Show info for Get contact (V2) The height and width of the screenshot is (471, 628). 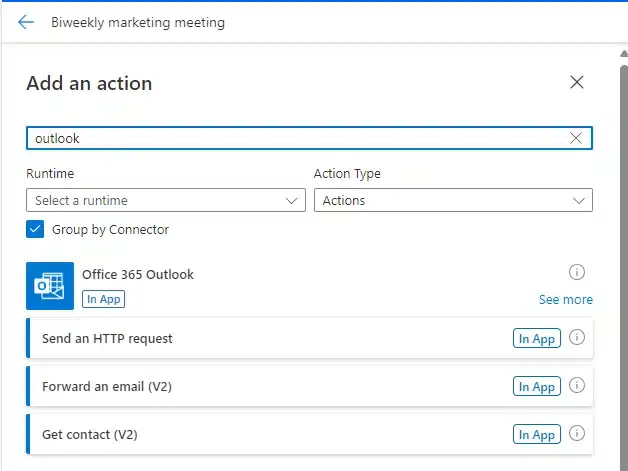(577, 433)
